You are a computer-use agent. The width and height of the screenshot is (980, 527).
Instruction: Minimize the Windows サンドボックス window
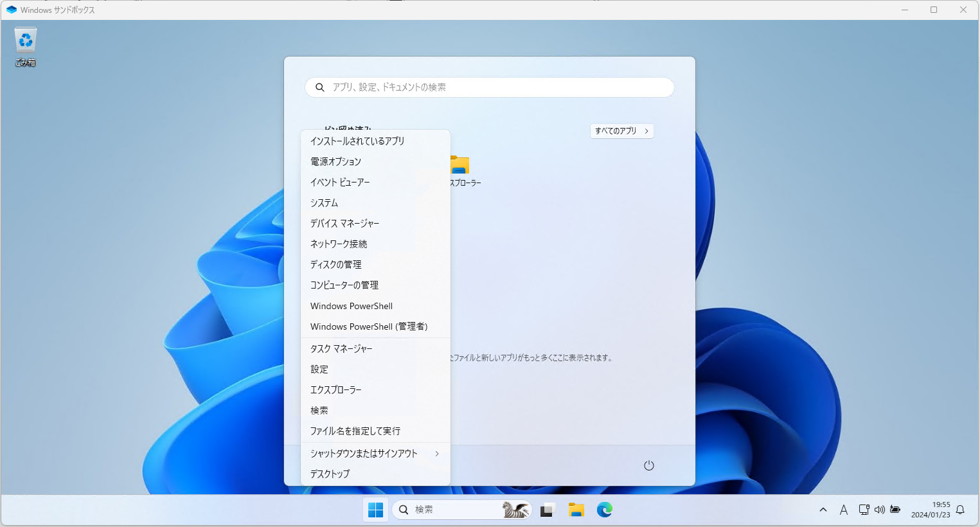pos(905,10)
